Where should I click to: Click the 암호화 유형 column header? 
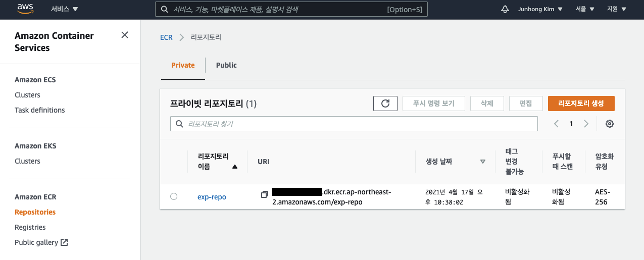click(604, 162)
